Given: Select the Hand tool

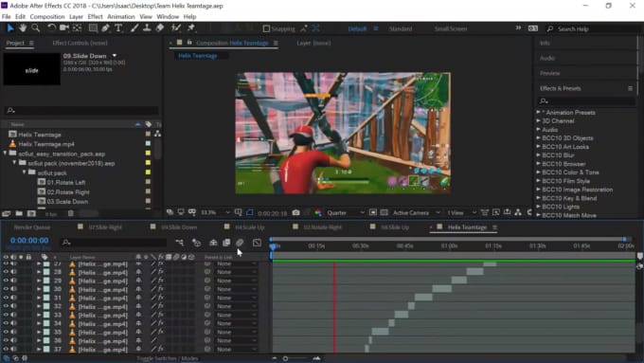Looking at the screenshot, I should (x=23, y=27).
